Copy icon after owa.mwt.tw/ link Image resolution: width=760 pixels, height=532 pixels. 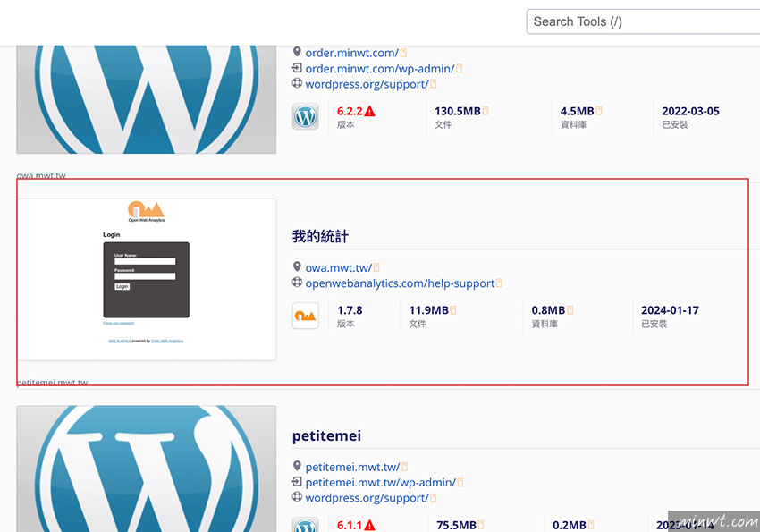tap(376, 268)
